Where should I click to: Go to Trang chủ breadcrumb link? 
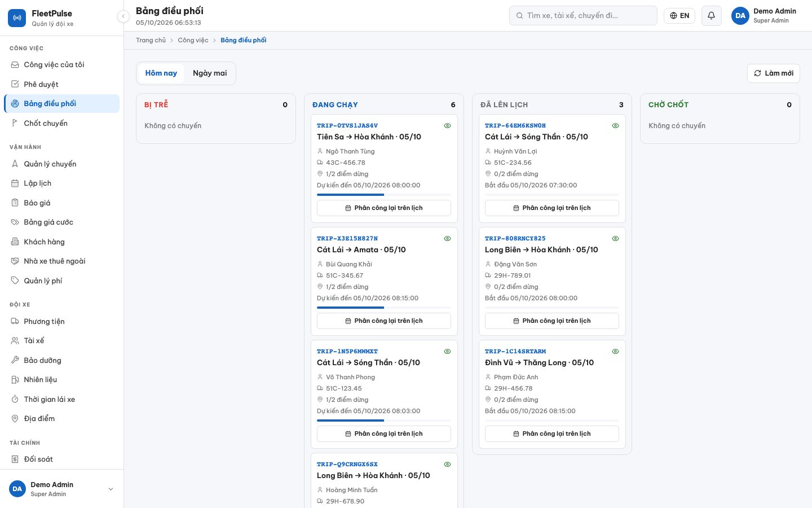(151, 41)
